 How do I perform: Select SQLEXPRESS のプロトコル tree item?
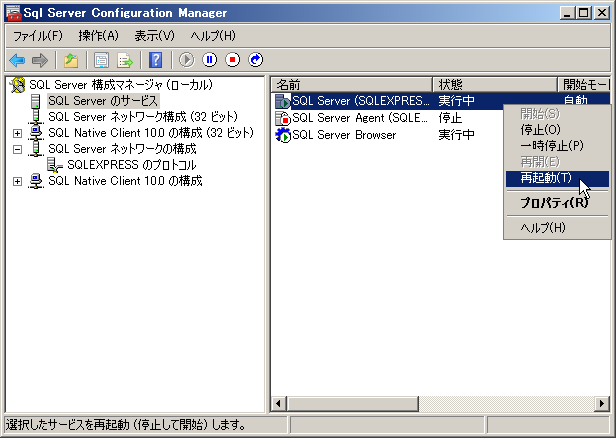pyautogui.click(x=132, y=165)
